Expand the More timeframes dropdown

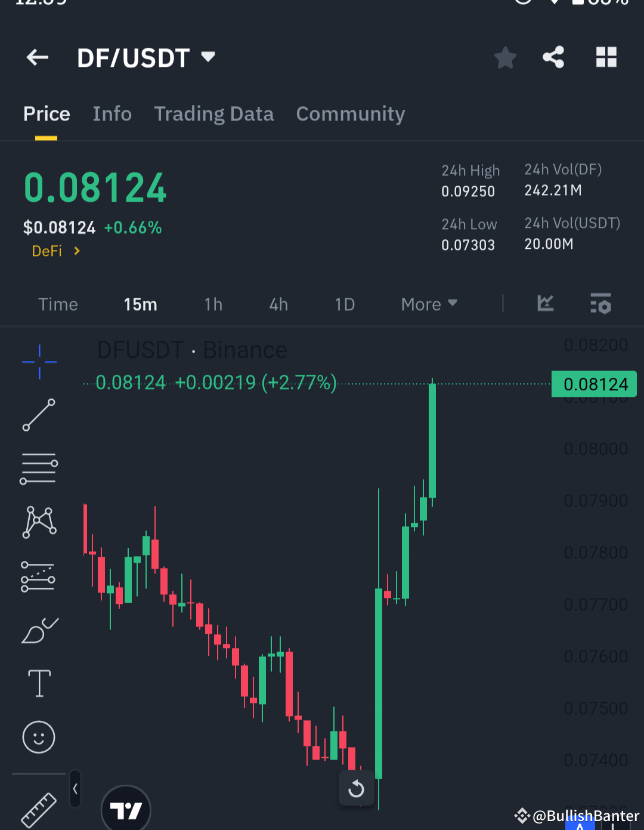(428, 304)
